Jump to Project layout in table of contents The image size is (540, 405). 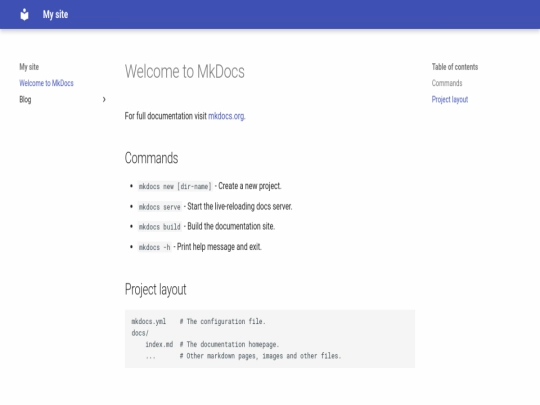(450, 100)
